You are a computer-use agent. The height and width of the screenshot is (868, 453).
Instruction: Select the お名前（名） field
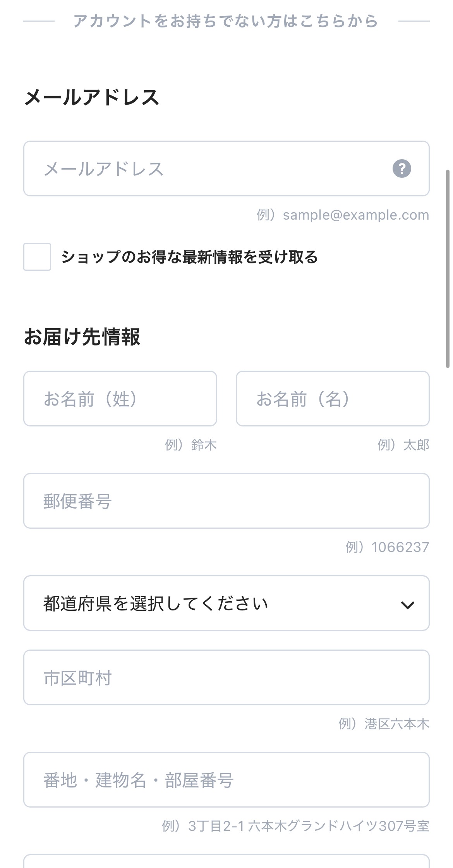pyautogui.click(x=333, y=399)
